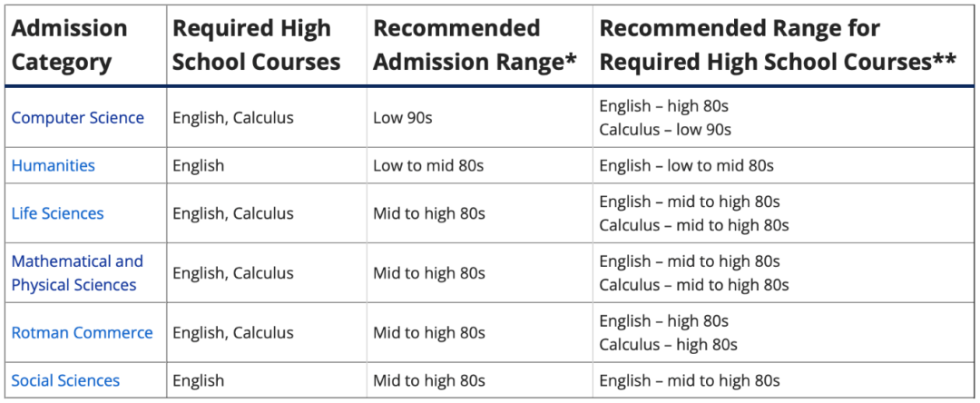980x403 pixels.
Task: Open the Humanities category link
Action: (54, 165)
